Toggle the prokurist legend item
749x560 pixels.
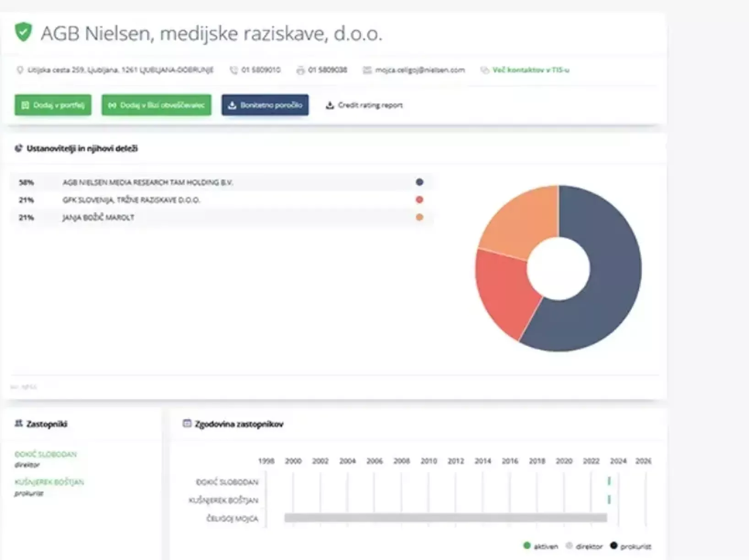630,546
